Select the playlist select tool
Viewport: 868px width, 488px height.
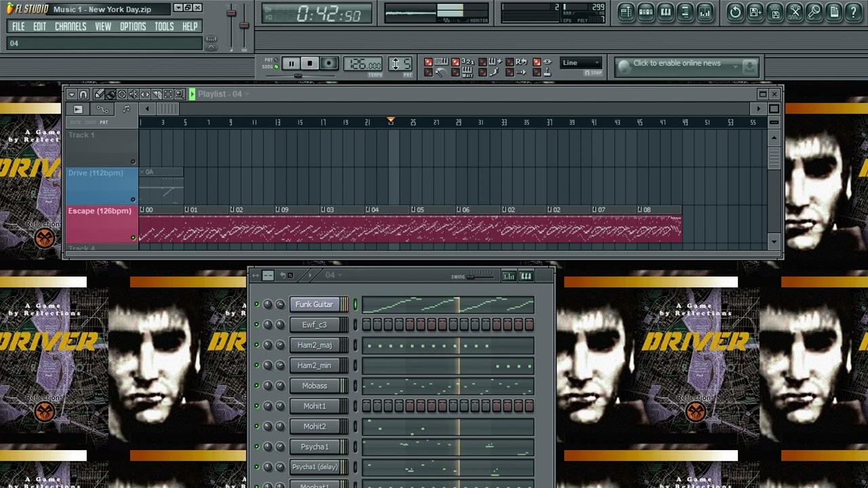[x=168, y=94]
